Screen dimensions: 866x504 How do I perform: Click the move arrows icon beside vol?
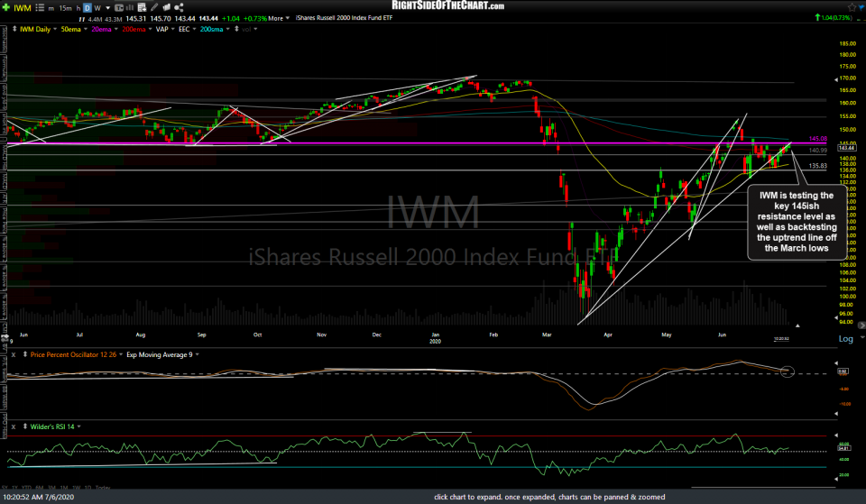[237, 29]
